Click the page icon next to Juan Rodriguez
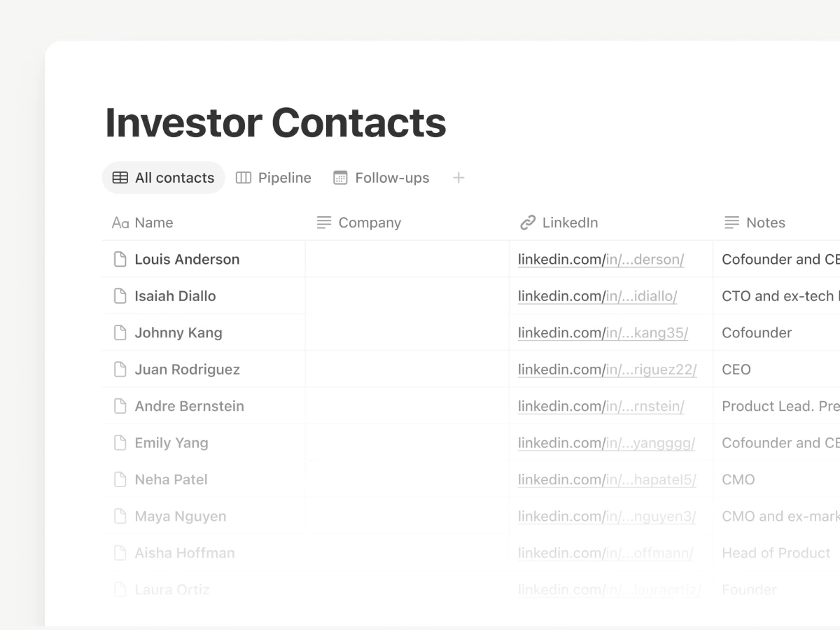 pos(120,370)
